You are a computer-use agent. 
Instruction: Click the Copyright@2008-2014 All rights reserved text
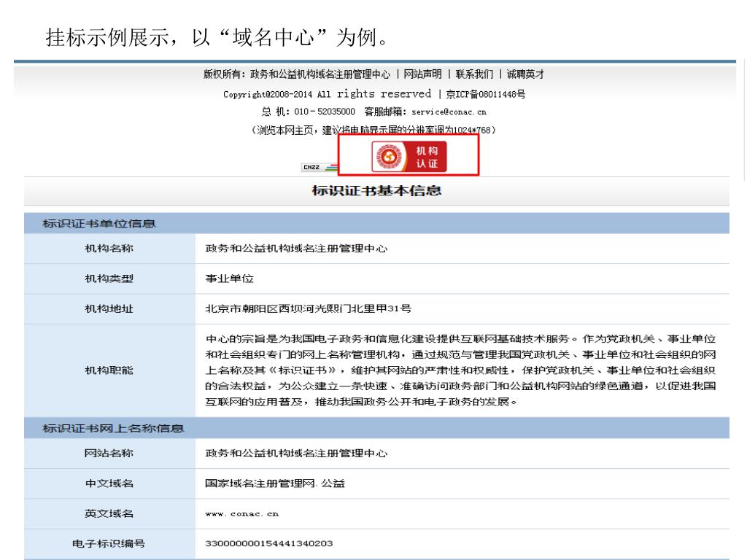coord(328,94)
